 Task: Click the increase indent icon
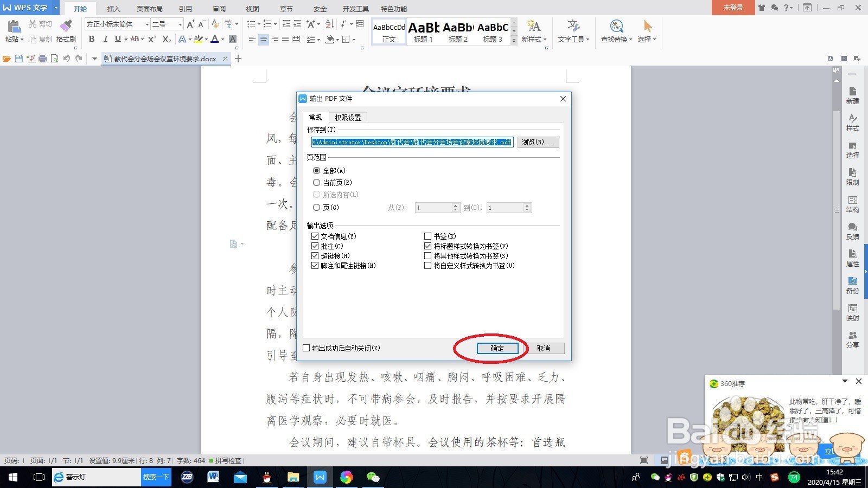click(x=297, y=24)
